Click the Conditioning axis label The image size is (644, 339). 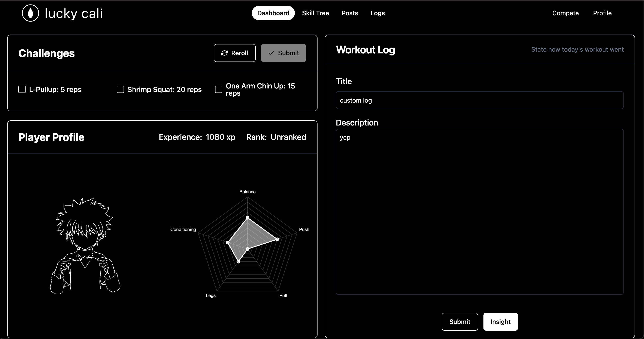pyautogui.click(x=183, y=230)
